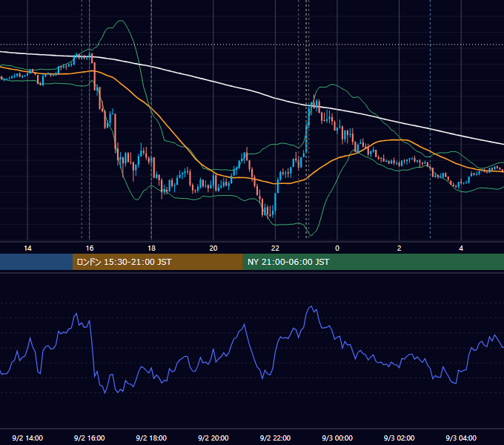Click the 22 hour label on time axis

click(x=275, y=248)
